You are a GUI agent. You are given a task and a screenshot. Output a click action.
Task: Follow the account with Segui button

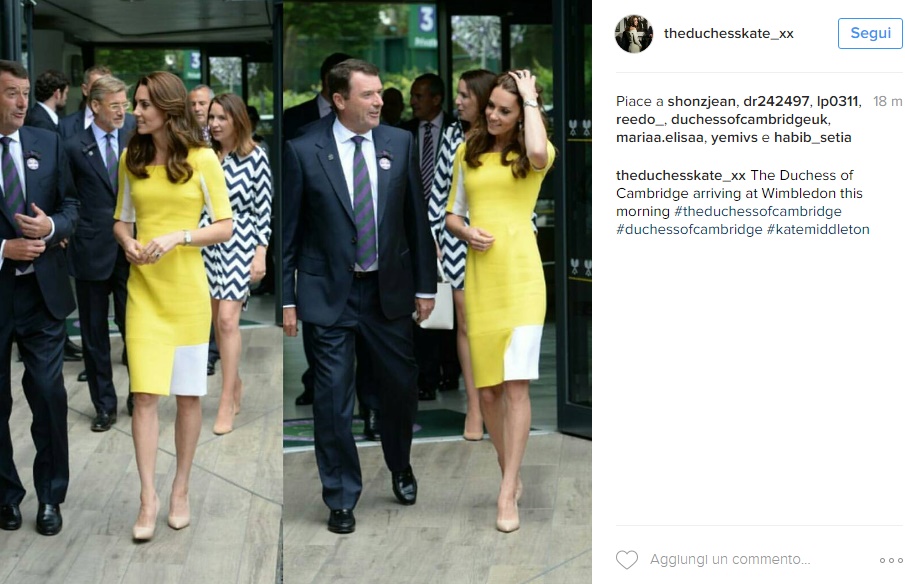870,33
